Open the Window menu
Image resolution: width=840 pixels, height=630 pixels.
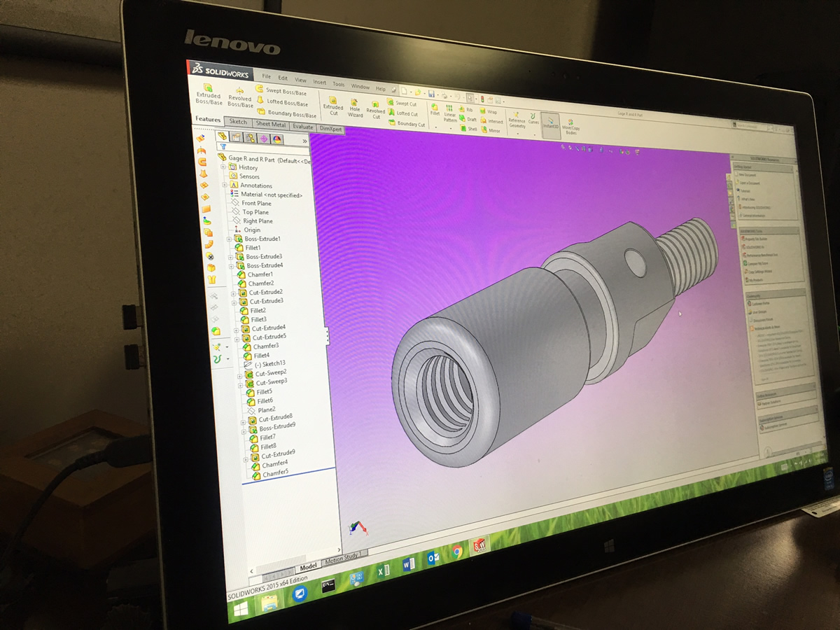pos(360,87)
